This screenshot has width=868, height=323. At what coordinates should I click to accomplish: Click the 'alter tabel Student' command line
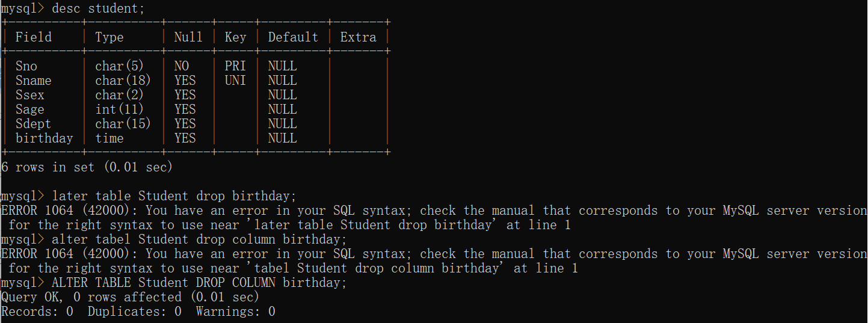[x=200, y=239]
